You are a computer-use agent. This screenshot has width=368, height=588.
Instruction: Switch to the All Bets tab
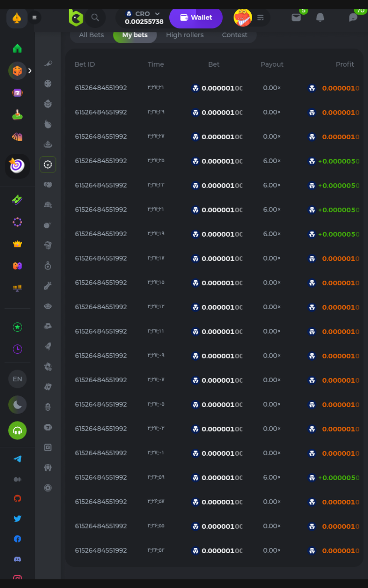click(91, 35)
